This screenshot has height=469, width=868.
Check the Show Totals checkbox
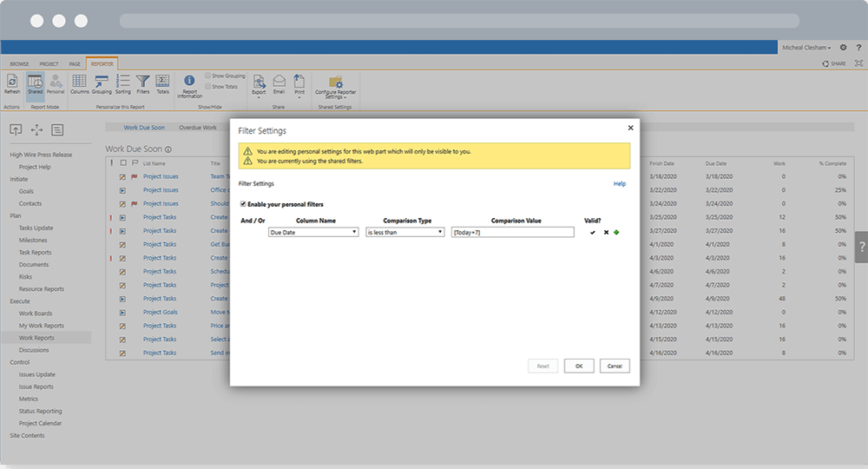(x=208, y=86)
